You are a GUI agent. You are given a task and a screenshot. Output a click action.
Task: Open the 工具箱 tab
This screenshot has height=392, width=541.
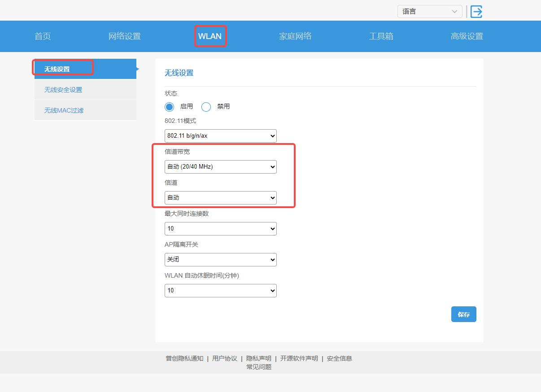pos(381,36)
